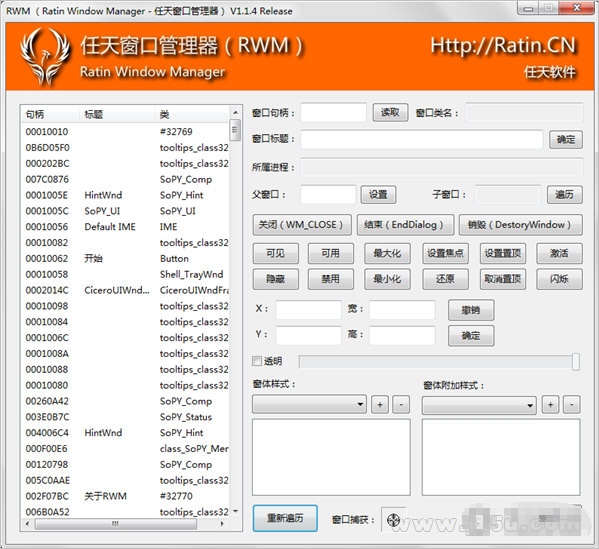The image size is (599, 549).
Task: Select row 0001005E HintWnd
Action: [x=125, y=195]
